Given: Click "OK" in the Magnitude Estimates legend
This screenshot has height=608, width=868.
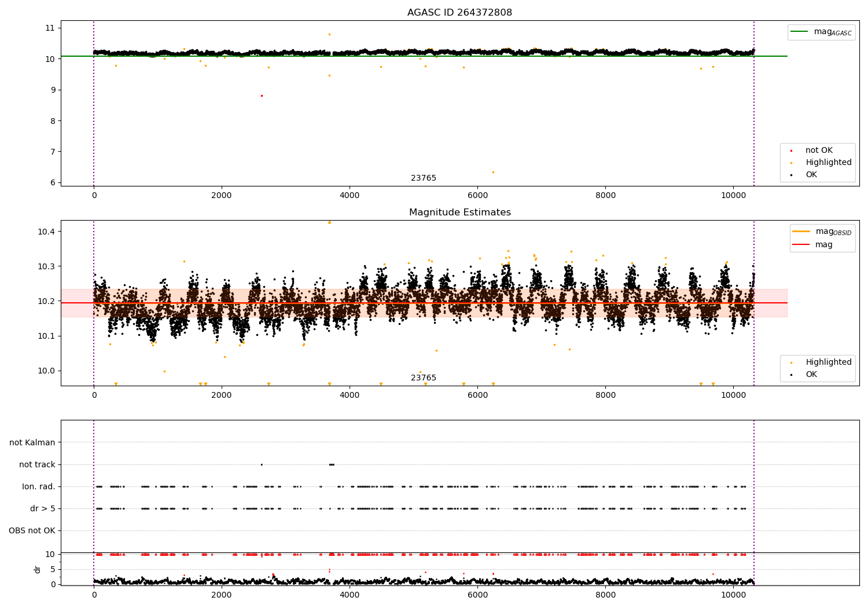Looking at the screenshot, I should point(811,375).
